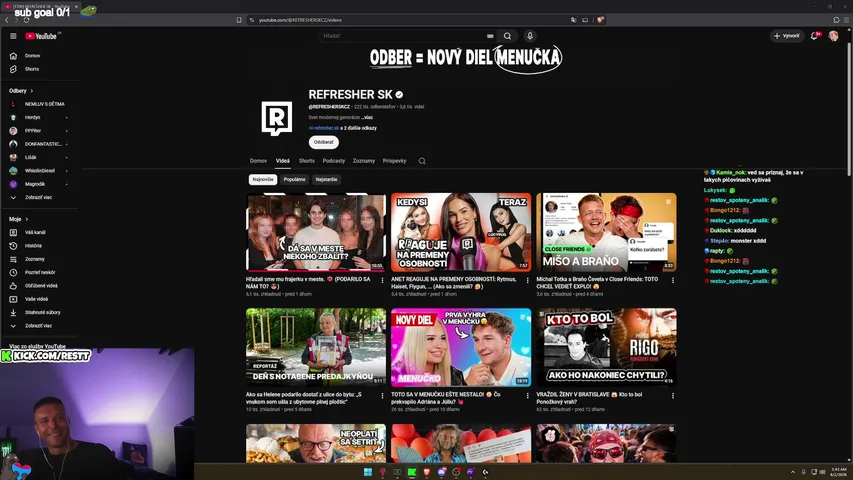This screenshot has width=853, height=480.
Task: Open the three-dot menu for the Ako sa Helene video
Action: coord(382,396)
